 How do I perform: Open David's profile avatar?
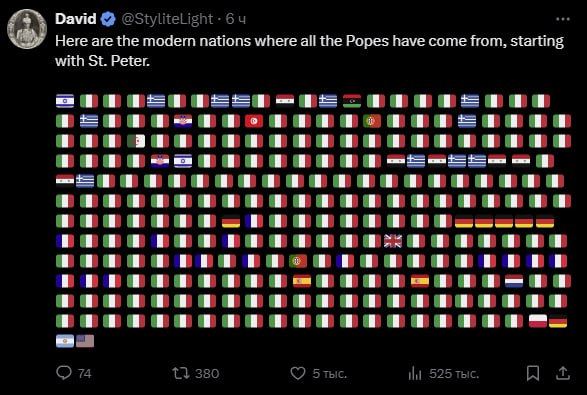[x=27, y=29]
